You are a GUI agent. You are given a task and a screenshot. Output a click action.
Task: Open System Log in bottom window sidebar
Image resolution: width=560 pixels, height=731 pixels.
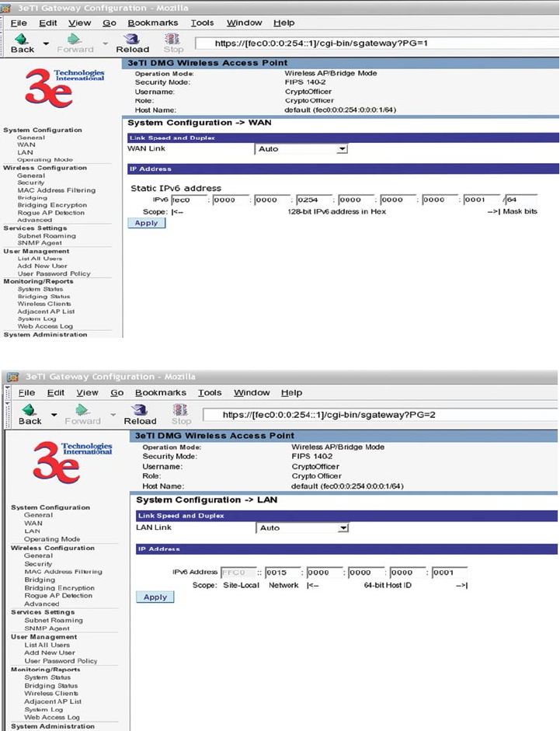tap(43, 709)
